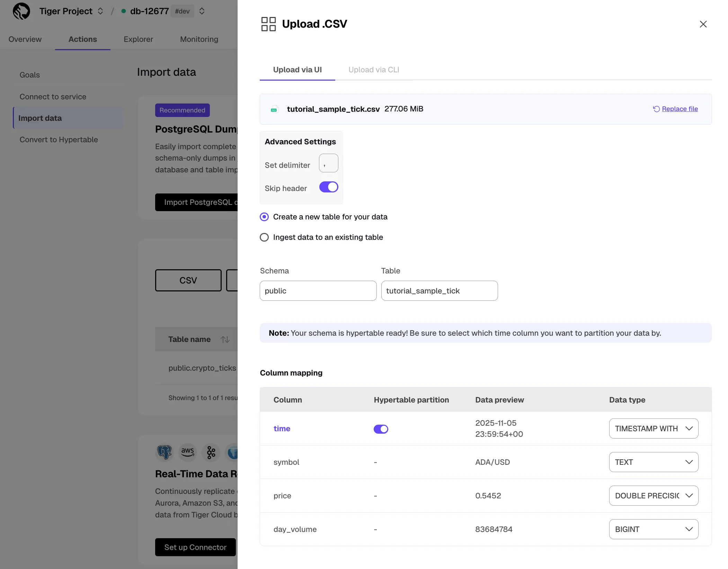Click the Schema input containing public
The width and height of the screenshot is (728, 569).
click(x=318, y=291)
